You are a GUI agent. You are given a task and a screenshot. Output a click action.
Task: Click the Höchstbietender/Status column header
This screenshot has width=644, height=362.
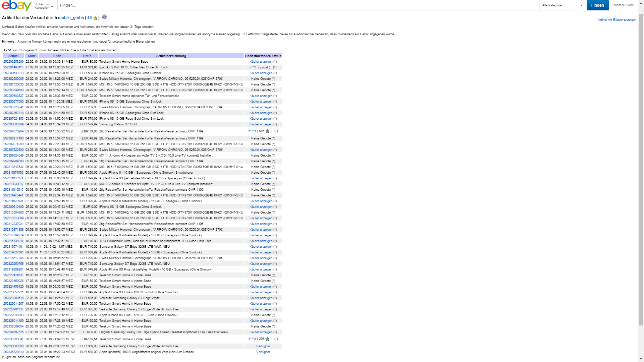pyautogui.click(x=263, y=56)
